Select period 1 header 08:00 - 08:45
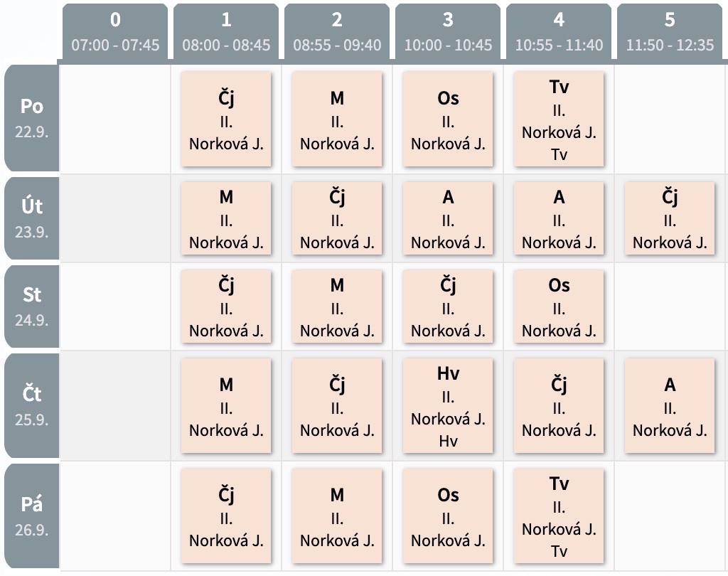728x576 pixels. pos(226,31)
